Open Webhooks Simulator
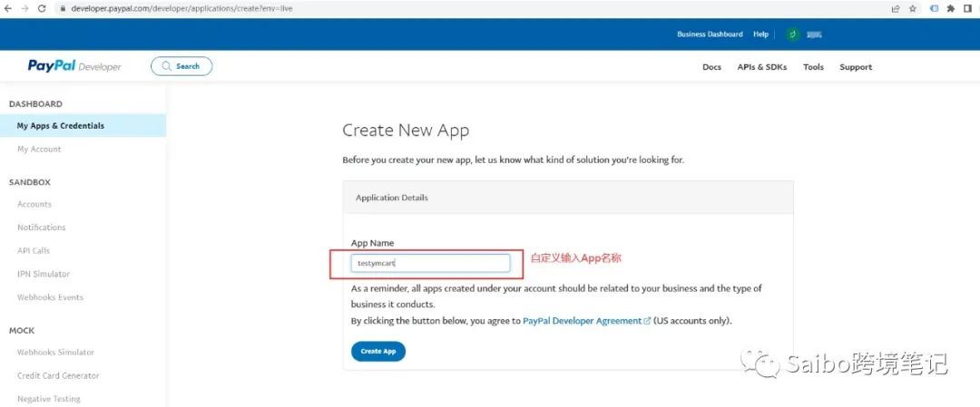 55,352
